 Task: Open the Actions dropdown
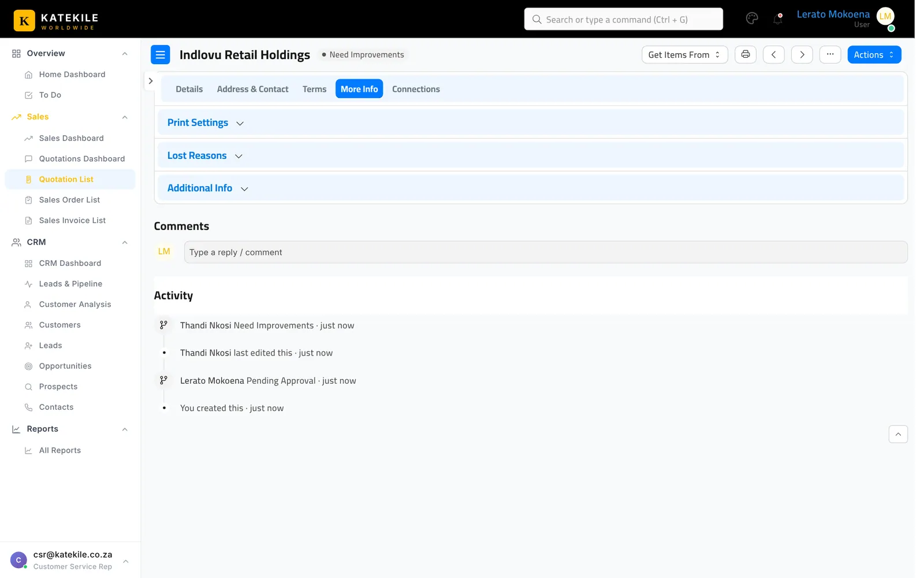(874, 54)
